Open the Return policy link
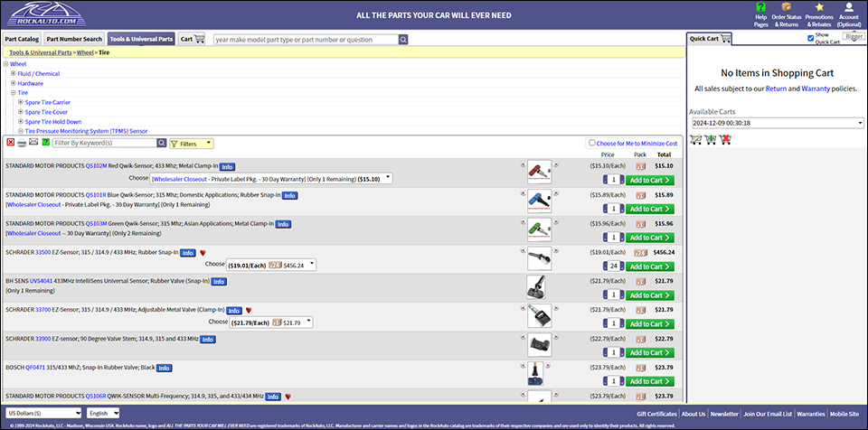868x430 pixels. (776, 89)
